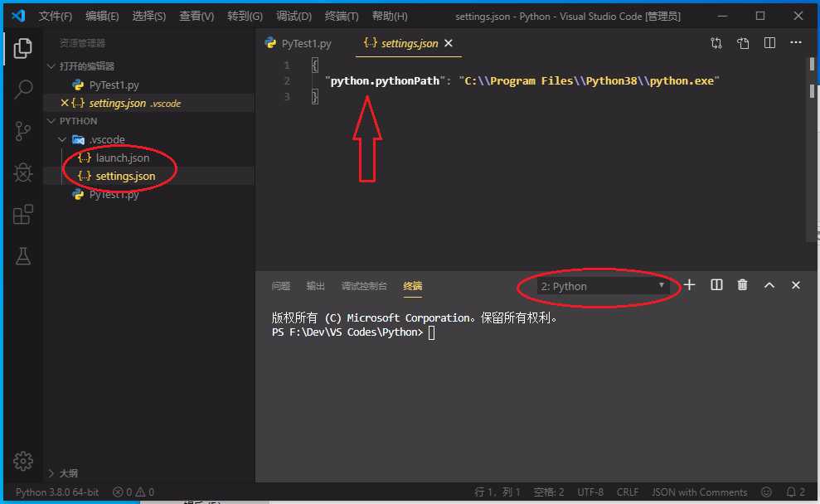820x504 pixels.
Task: Change line ending via CRLF item
Action: (628, 492)
